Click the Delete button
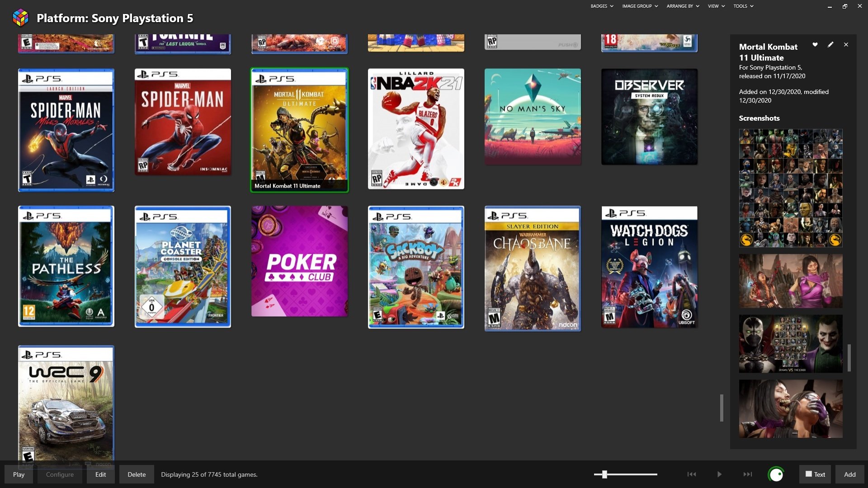This screenshot has height=488, width=868. coord(137,474)
